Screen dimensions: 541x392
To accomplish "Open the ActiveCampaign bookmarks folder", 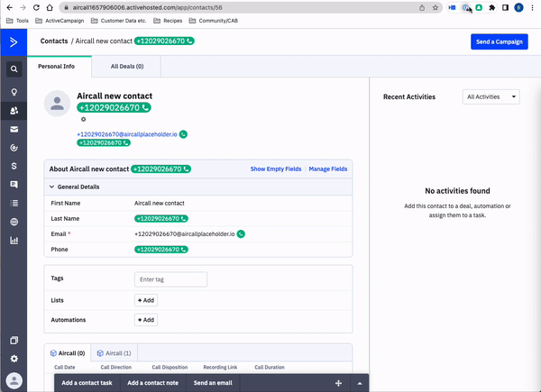I will click(60, 21).
